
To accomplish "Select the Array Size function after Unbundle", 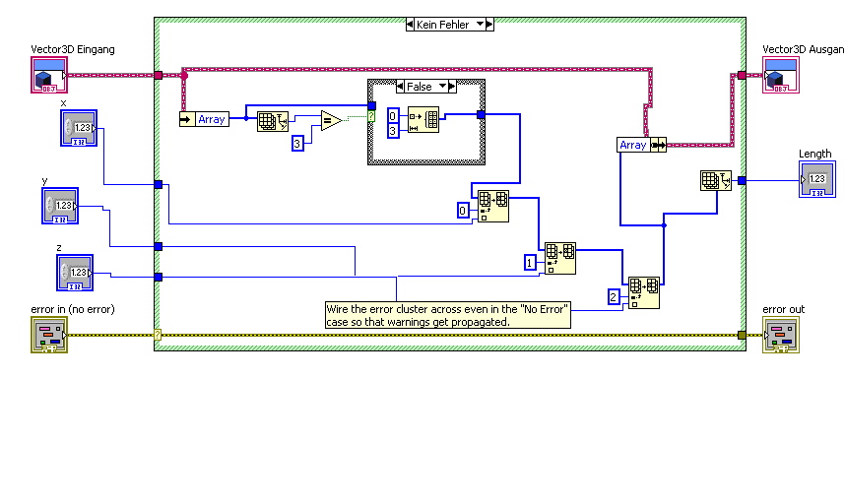I will pyautogui.click(x=273, y=121).
